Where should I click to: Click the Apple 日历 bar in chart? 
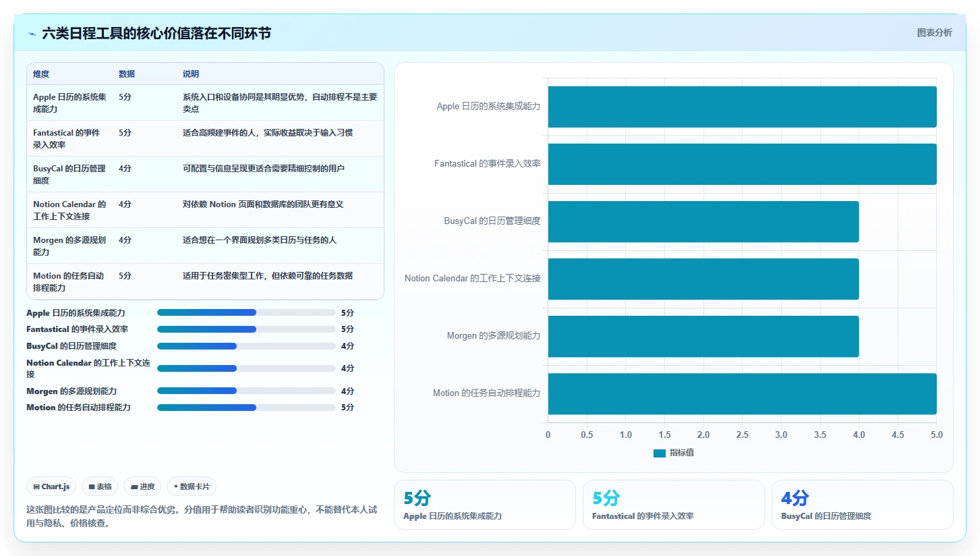tap(742, 107)
